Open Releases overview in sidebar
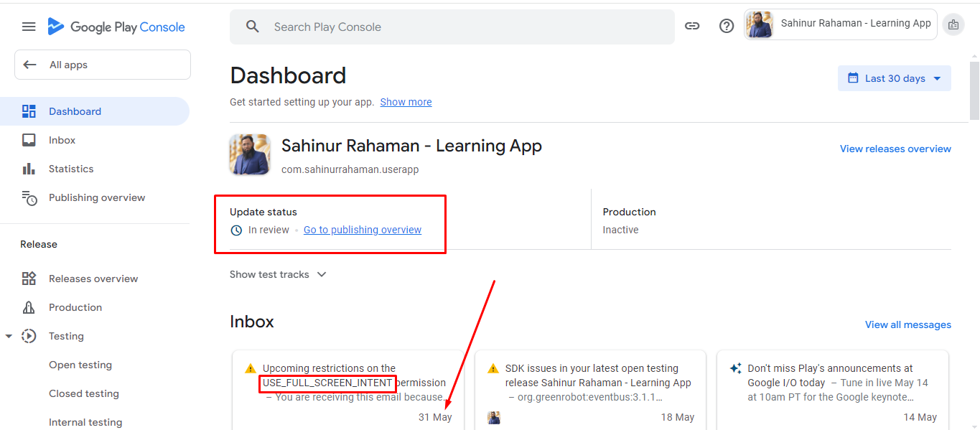The height and width of the screenshot is (430, 980). pyautogui.click(x=95, y=279)
